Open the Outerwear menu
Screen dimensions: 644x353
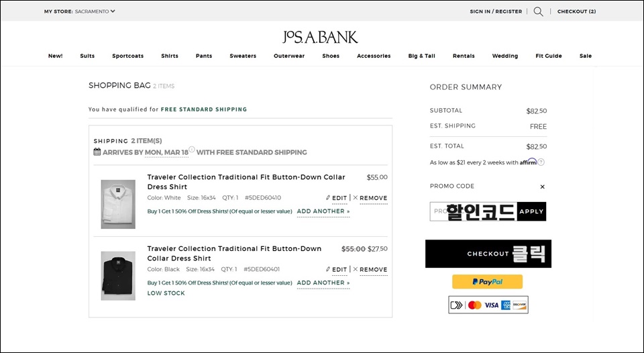[289, 56]
